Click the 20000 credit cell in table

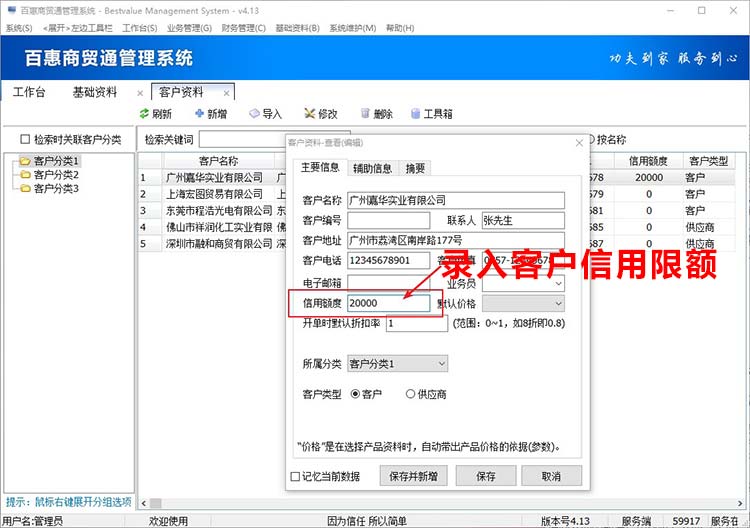tap(649, 177)
